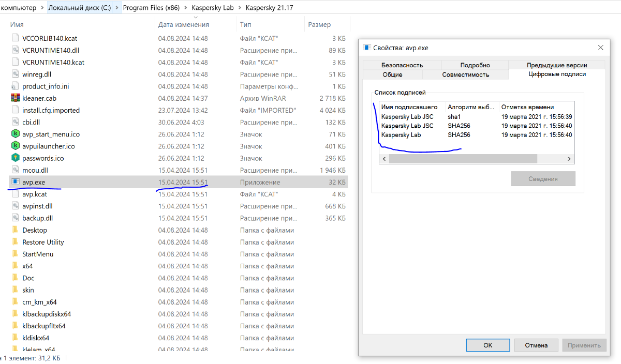Open the Предыдущие версии tab
621x364 pixels.
(x=557, y=65)
